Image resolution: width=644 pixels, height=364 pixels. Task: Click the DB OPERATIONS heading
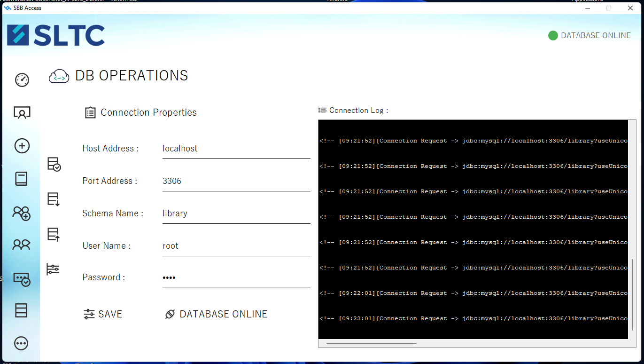point(132,76)
